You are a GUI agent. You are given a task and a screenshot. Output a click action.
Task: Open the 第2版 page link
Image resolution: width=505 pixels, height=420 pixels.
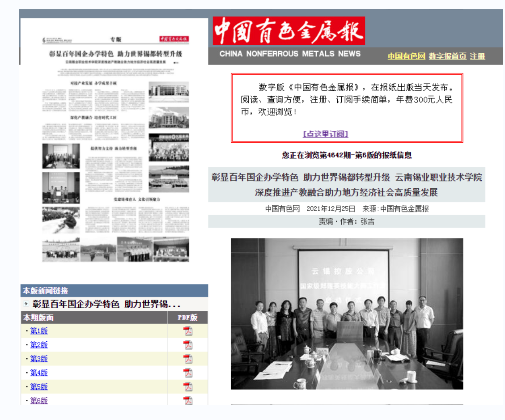coord(39,345)
